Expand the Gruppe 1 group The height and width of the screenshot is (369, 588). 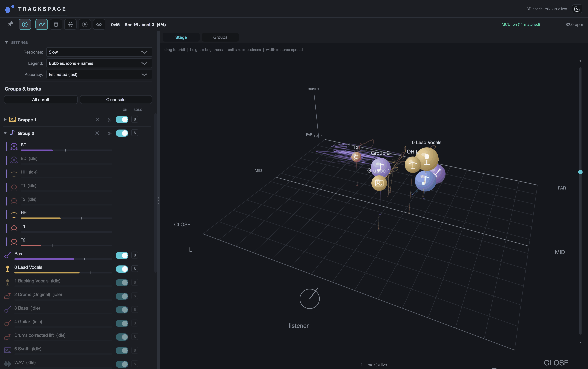[x=5, y=120]
